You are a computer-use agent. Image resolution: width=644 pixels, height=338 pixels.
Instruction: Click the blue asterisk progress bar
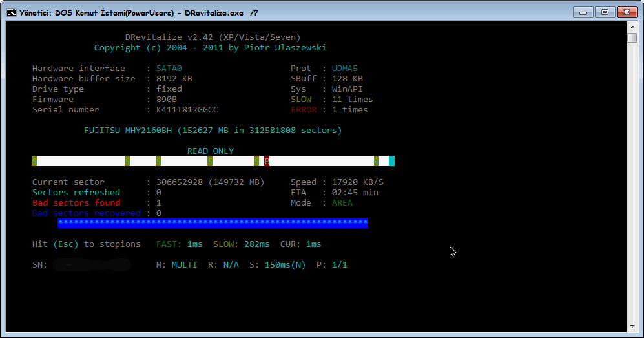(213, 223)
